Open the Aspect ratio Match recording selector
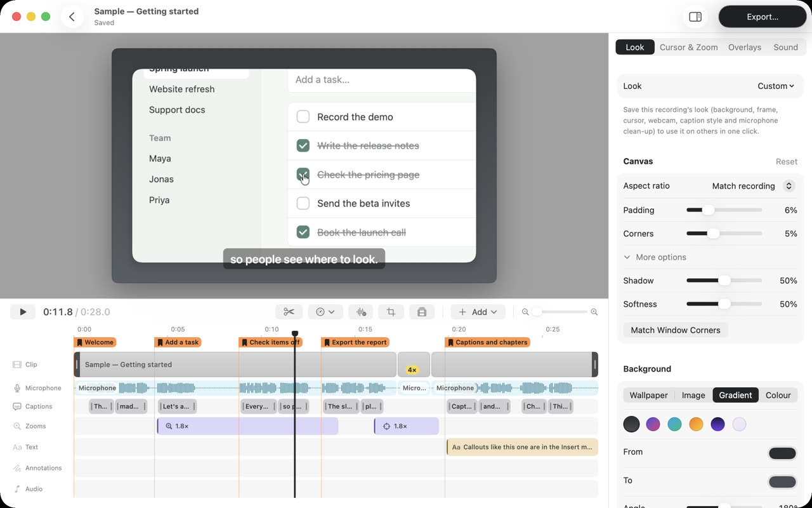This screenshot has width=812, height=508. [752, 186]
